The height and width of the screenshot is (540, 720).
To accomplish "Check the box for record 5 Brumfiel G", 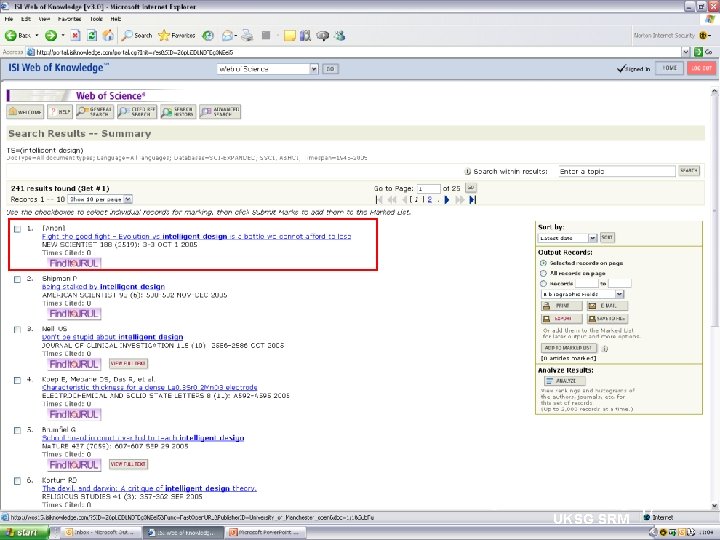I will [x=17, y=430].
